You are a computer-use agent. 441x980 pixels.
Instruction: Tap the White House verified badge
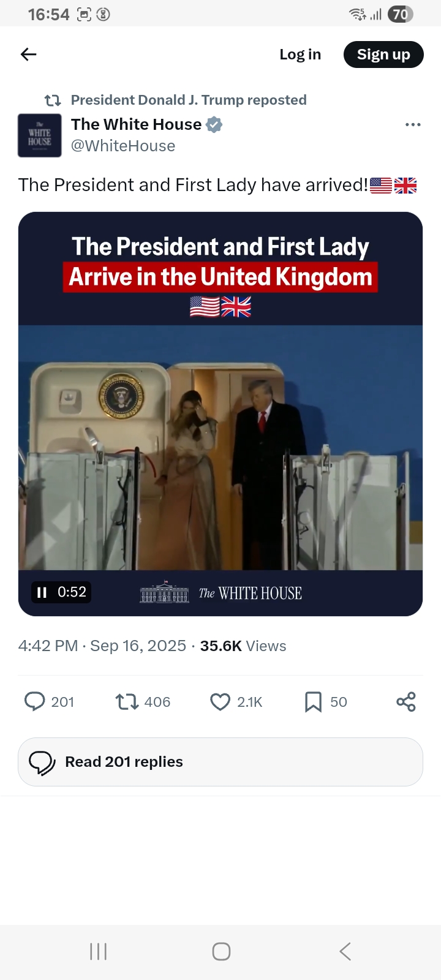(x=214, y=124)
